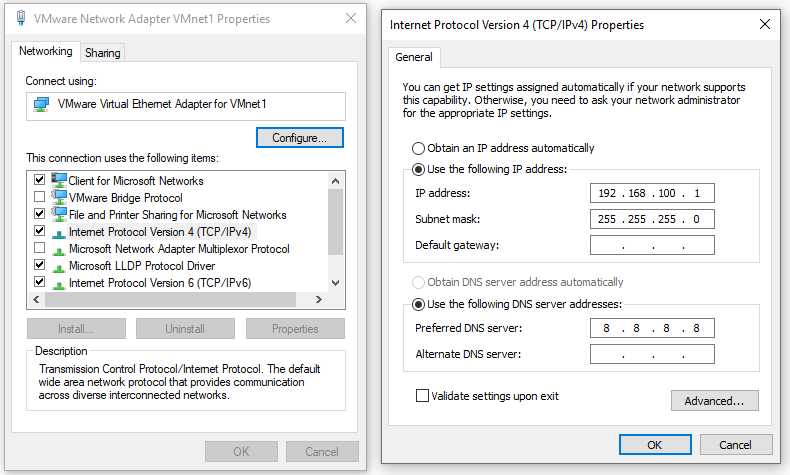
Task: Open Advanced TCP/IP settings
Action: tap(714, 401)
